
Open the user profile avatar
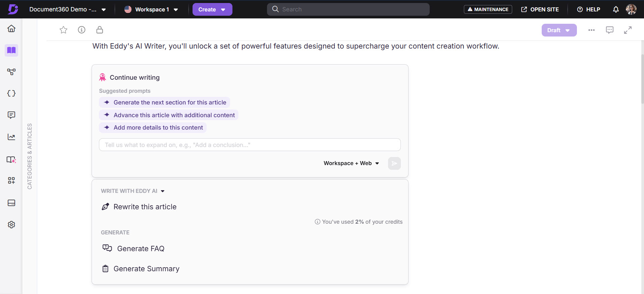(631, 9)
